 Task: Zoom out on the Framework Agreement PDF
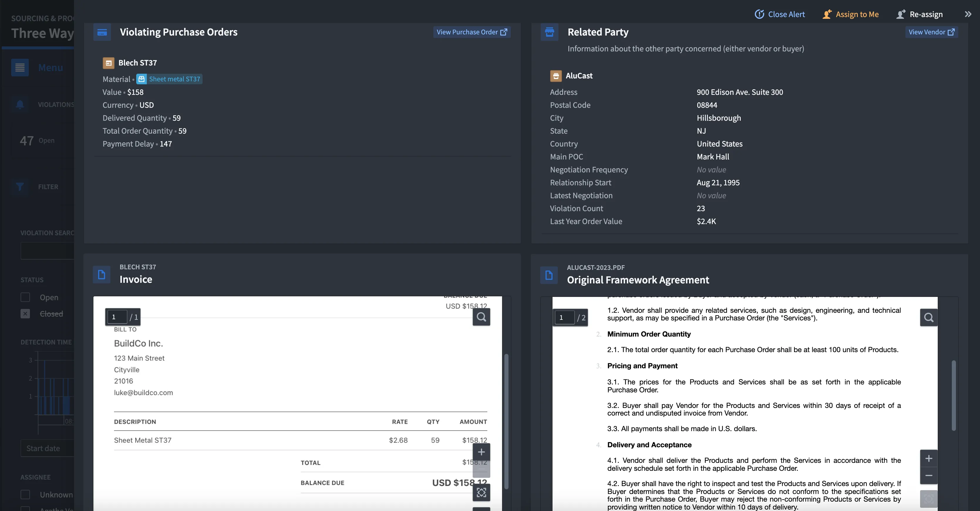click(x=928, y=476)
